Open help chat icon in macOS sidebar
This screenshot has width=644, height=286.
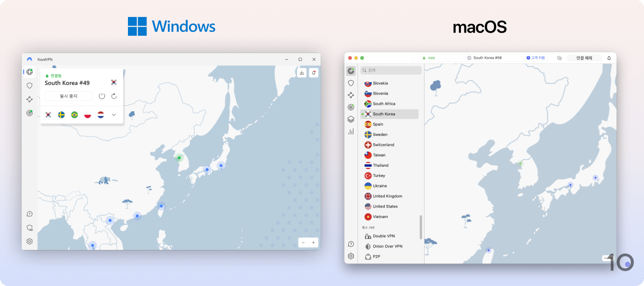click(351, 244)
